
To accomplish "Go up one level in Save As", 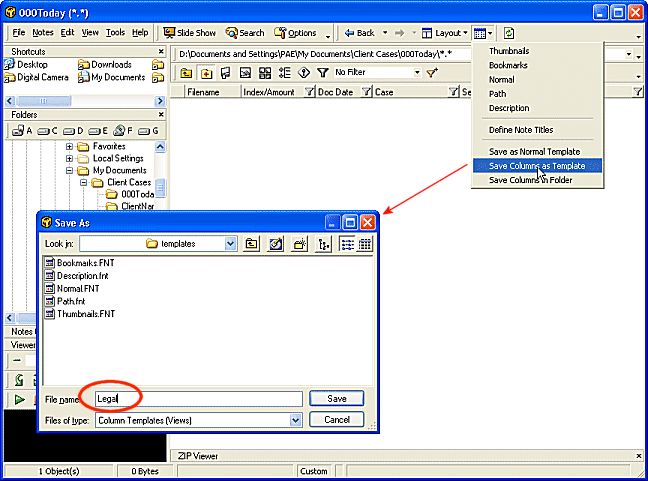I will pyautogui.click(x=252, y=243).
